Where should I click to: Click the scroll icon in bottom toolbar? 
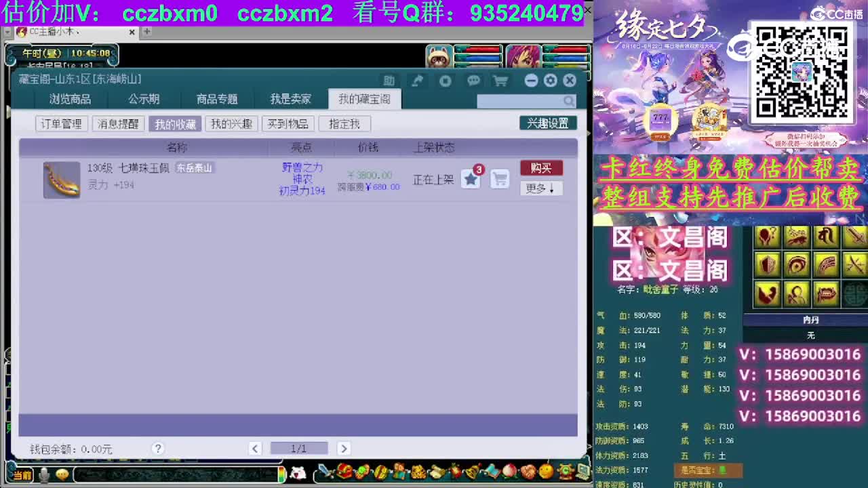(x=436, y=471)
